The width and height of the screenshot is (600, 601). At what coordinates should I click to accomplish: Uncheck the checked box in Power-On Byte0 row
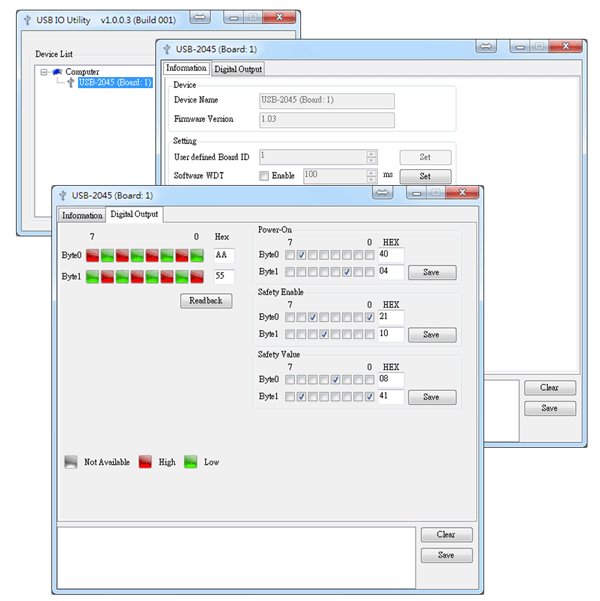(x=301, y=255)
